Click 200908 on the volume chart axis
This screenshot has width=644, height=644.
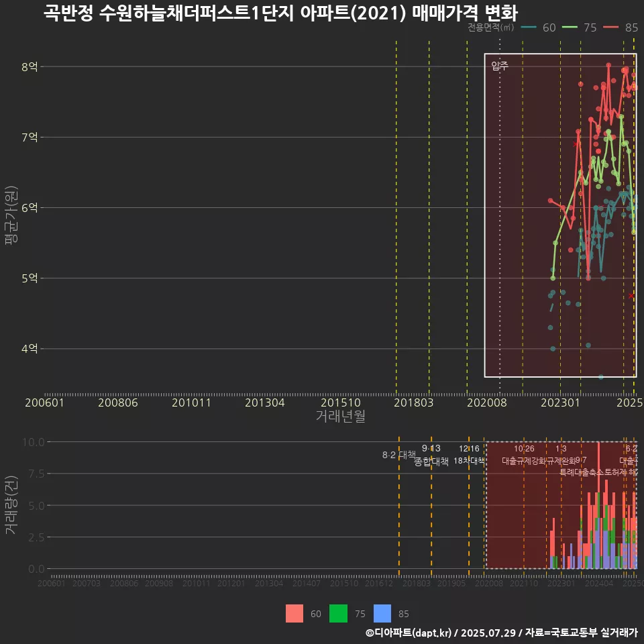(159, 583)
